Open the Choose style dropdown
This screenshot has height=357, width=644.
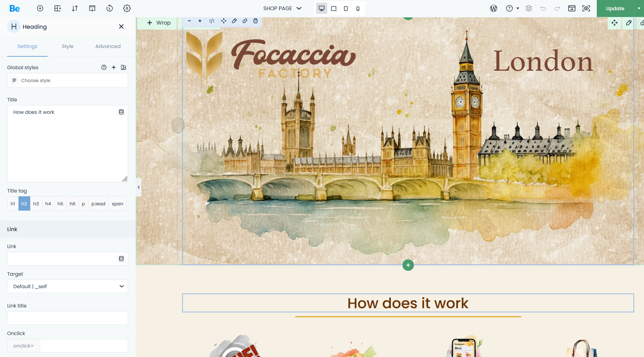click(68, 80)
